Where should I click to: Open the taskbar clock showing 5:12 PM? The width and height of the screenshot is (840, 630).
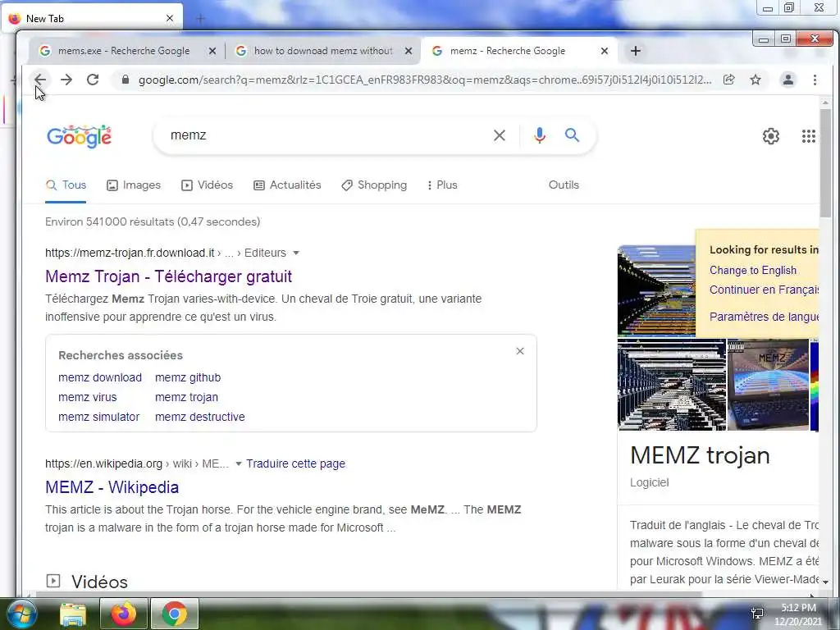pyautogui.click(x=798, y=614)
